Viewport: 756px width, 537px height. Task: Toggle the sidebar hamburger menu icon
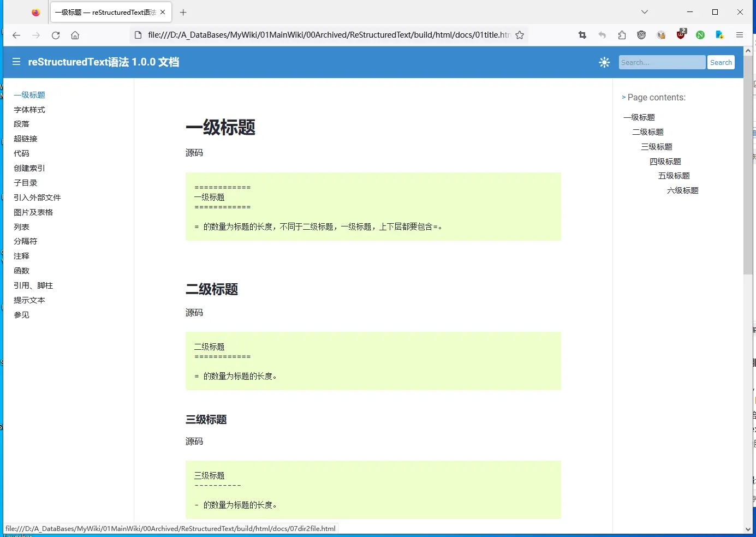click(16, 62)
